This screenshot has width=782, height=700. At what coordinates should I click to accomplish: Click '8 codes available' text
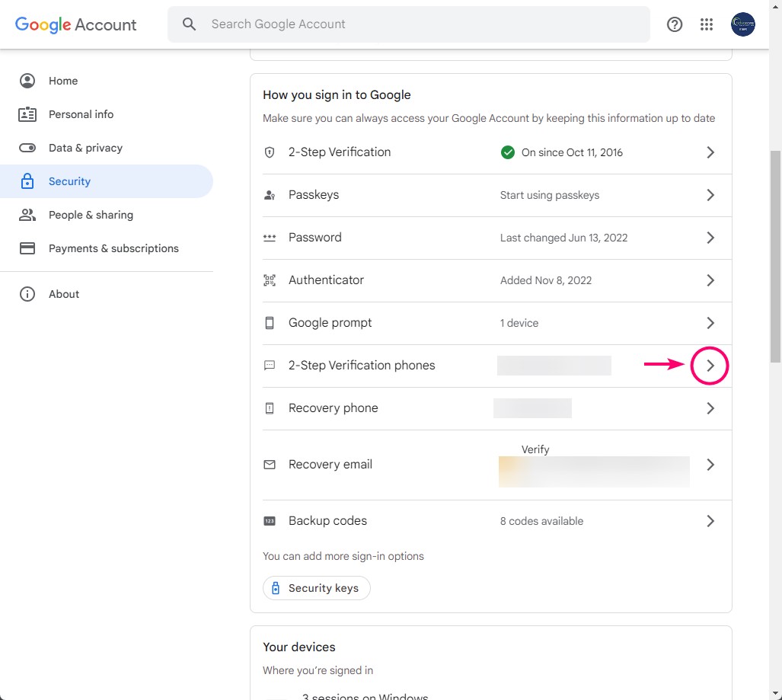coord(541,521)
